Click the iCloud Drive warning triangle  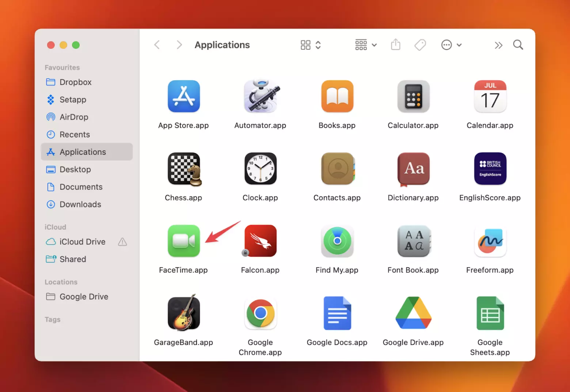point(122,242)
